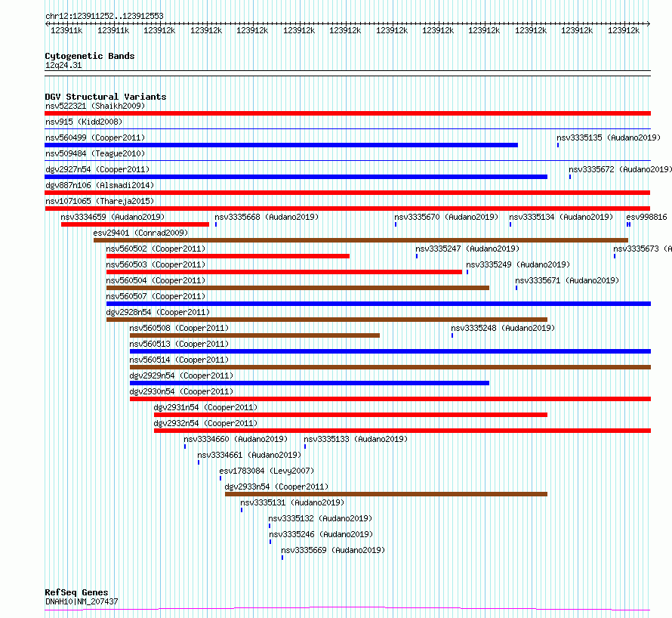Select the brown dgv2928n54 variant bar

[x=327, y=320]
